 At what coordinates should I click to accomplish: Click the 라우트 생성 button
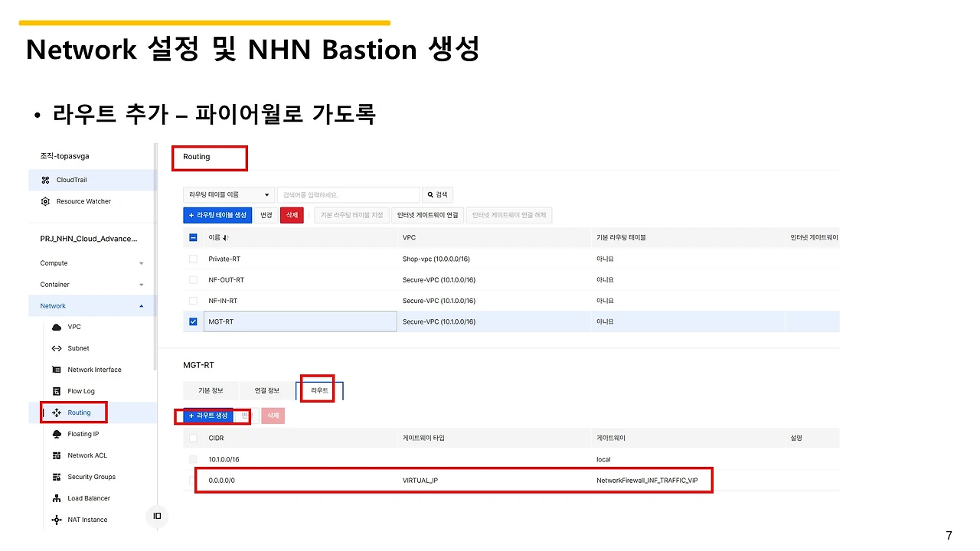208,416
